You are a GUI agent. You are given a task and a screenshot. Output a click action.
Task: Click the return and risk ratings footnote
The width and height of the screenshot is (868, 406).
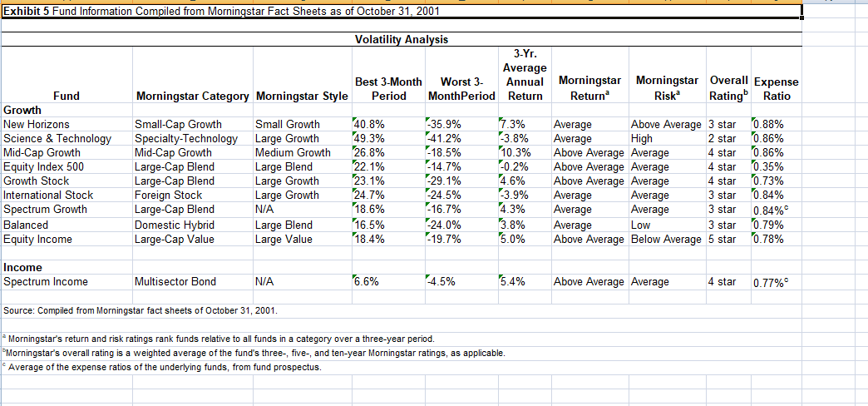[219, 339]
